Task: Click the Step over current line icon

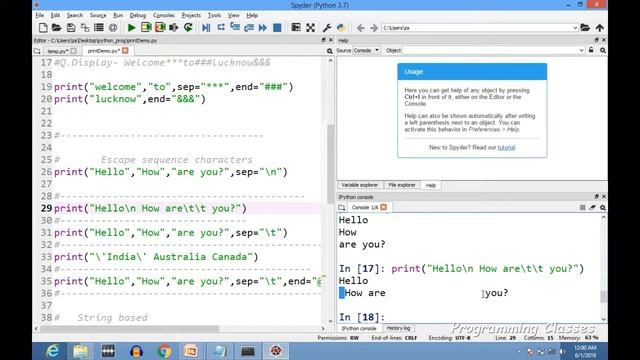Action: [221, 28]
